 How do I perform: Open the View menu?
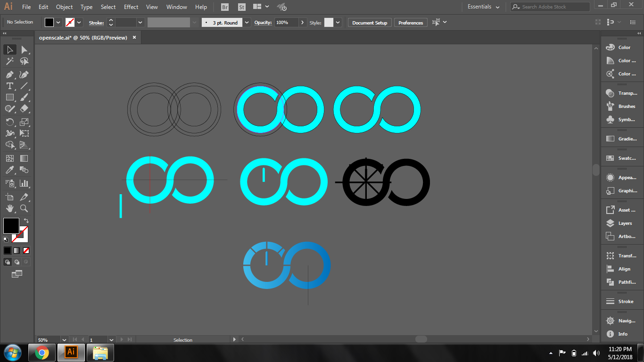(152, 7)
